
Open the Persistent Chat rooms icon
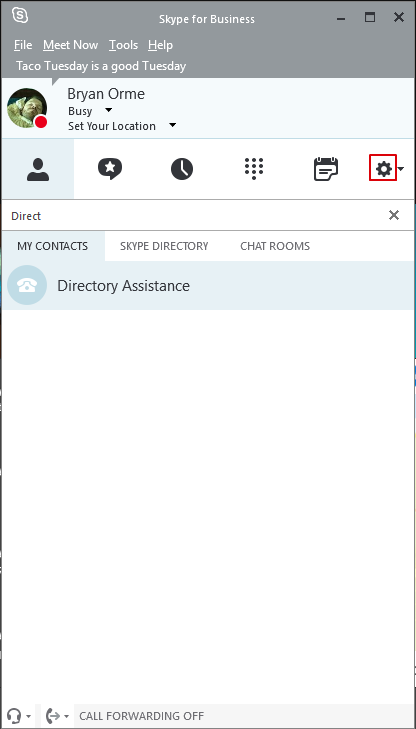[x=110, y=169]
